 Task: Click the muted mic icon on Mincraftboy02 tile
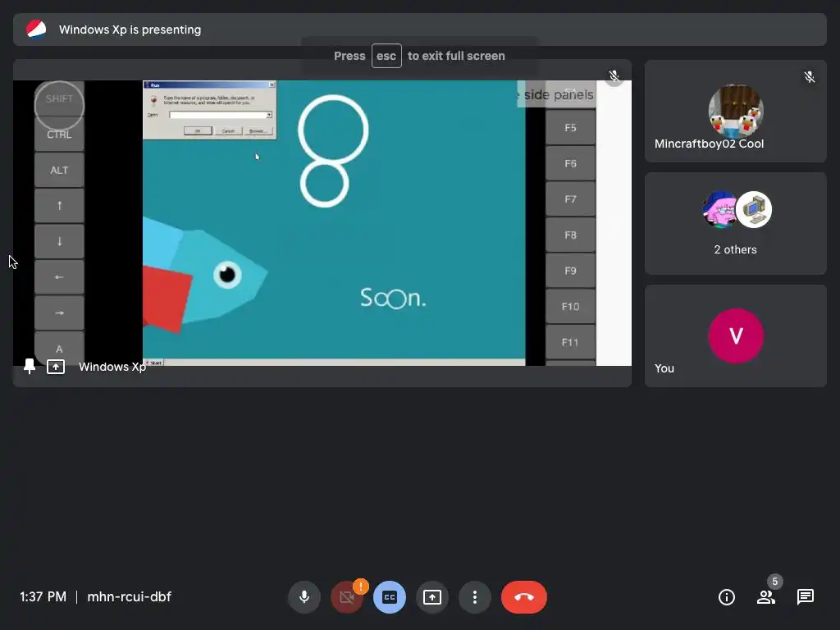click(x=810, y=77)
